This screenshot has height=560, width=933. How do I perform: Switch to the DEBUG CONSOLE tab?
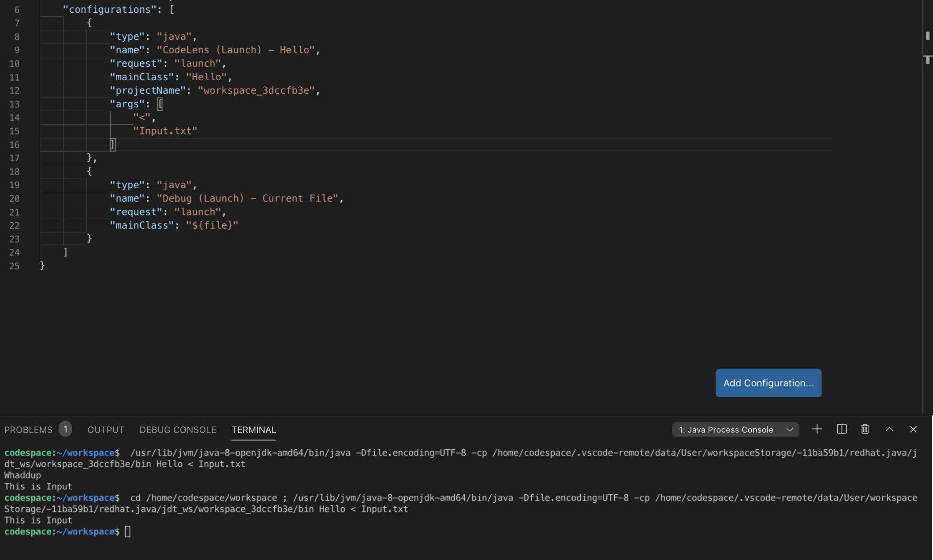pyautogui.click(x=178, y=429)
